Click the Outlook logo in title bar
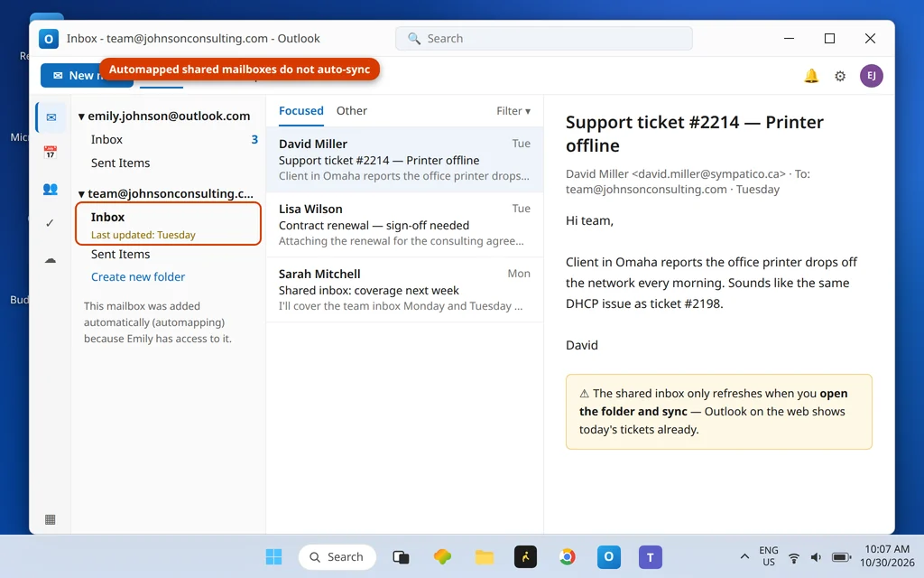 49,39
